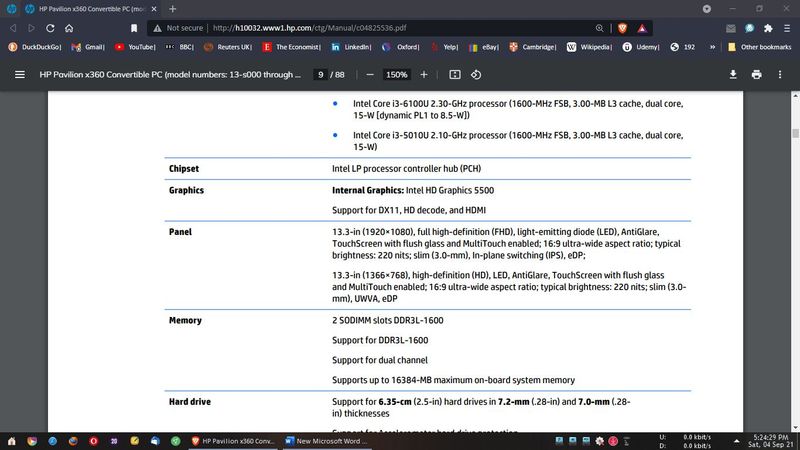Click the 'Hard drive' row label

click(190, 402)
